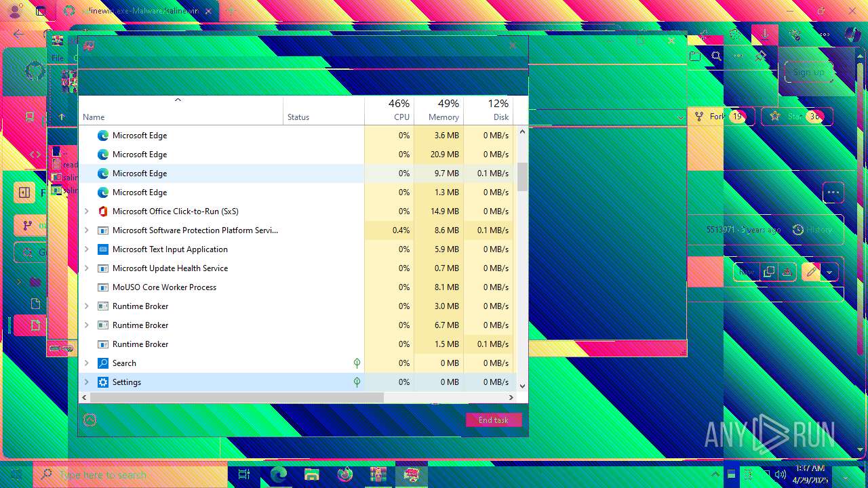Expand Microsoft Update Health Service
This screenshot has width=868, height=488.
point(86,268)
